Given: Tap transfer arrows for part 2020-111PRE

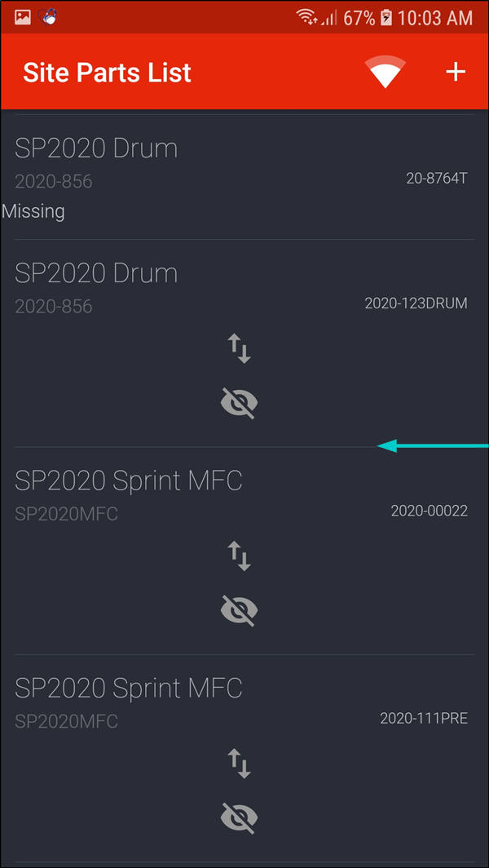Looking at the screenshot, I should click(239, 764).
